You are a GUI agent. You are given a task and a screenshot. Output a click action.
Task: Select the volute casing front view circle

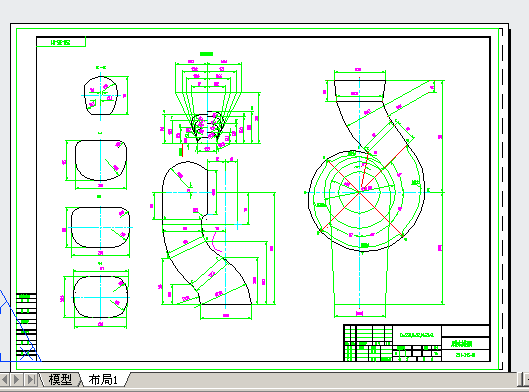coord(366,201)
